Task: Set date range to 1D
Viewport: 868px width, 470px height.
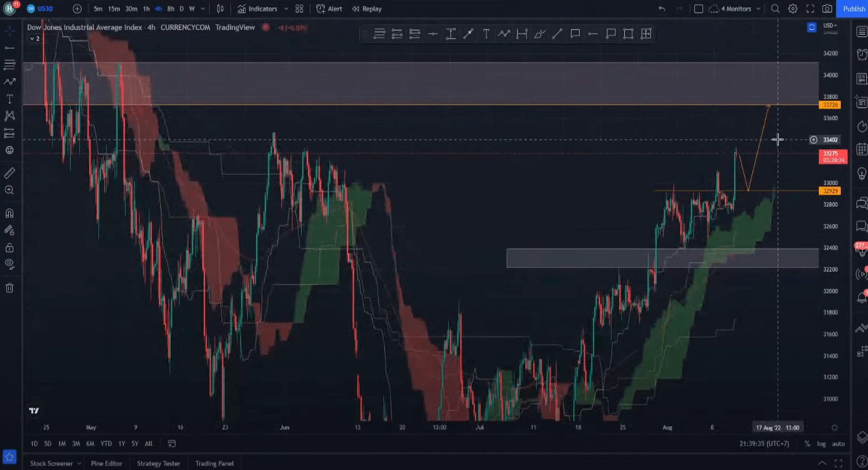Action: point(34,443)
